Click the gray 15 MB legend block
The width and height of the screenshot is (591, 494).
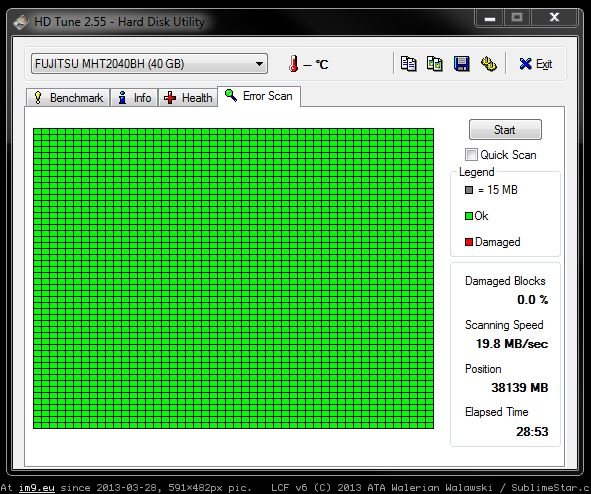click(469, 190)
